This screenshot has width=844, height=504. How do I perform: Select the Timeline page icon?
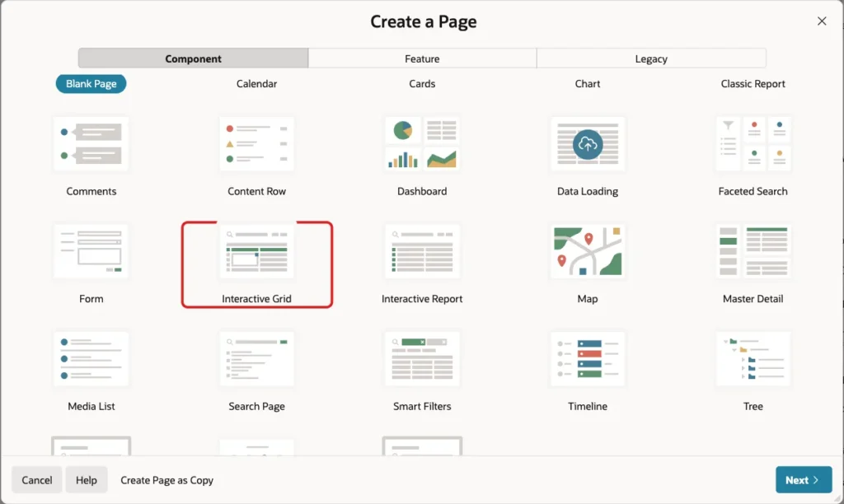(x=587, y=359)
